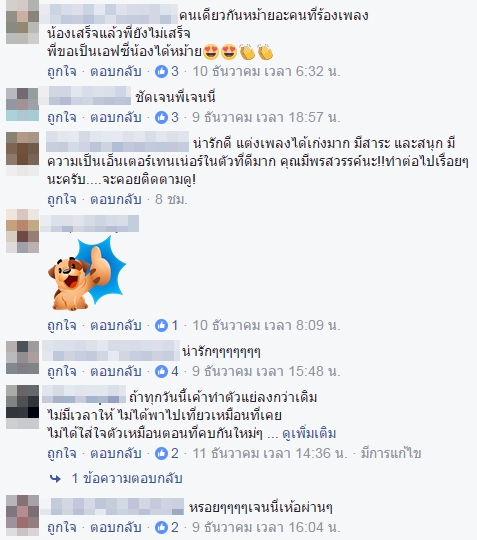The width and height of the screenshot is (477, 540).
Task: Open the thumbs-up dog sticker
Action: (87, 273)
